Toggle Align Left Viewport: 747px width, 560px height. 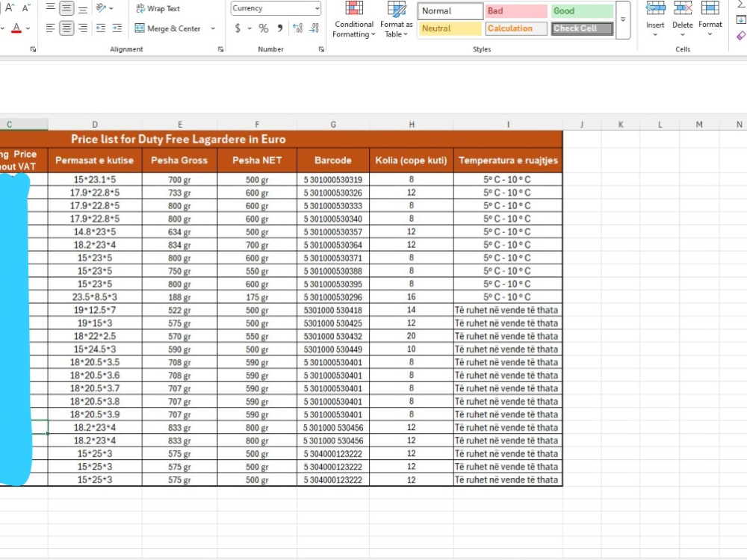click(x=51, y=28)
